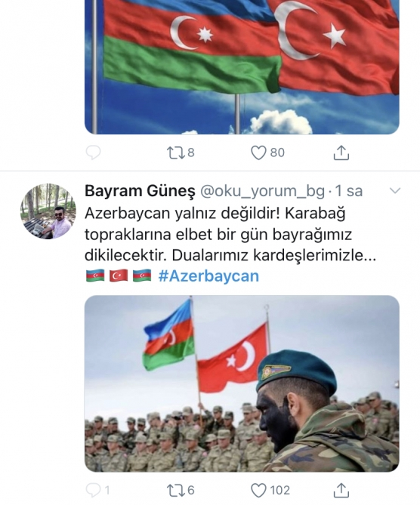420x505 pixels.
Task: Open Bayram Güneş display name
Action: [x=140, y=191]
